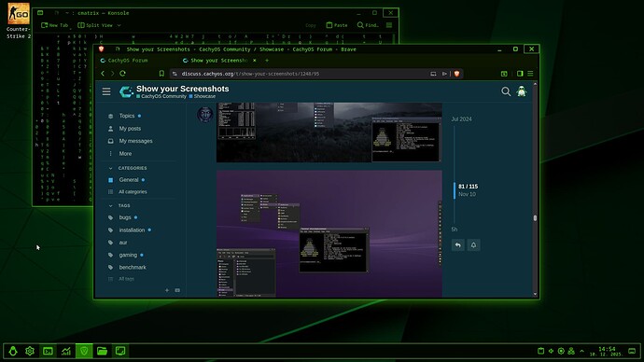The image size is (644, 362).
Task: Switch to Konsole from the taskbar
Action: tap(48, 351)
